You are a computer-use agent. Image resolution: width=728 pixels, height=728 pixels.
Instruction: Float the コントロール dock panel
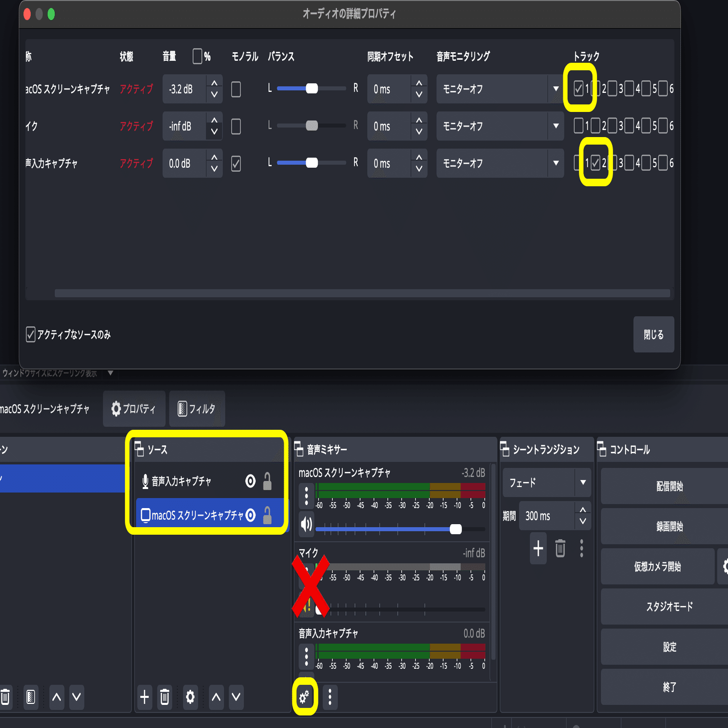coord(601,449)
